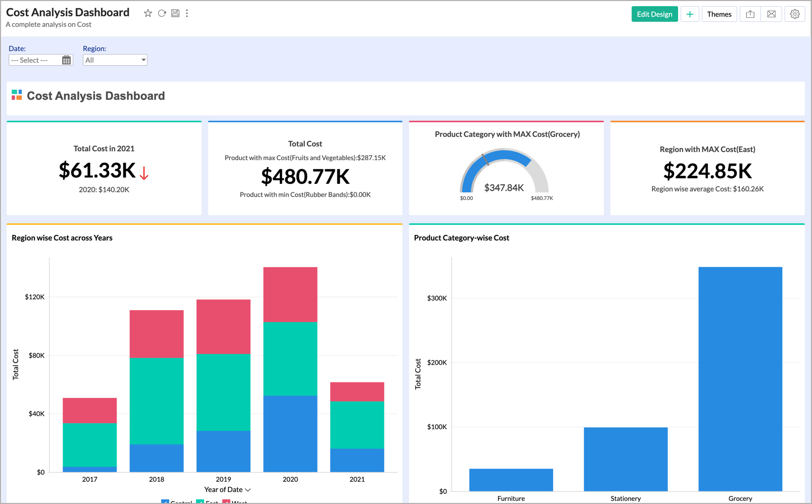Toggle the West legend checkbox

coord(226,501)
